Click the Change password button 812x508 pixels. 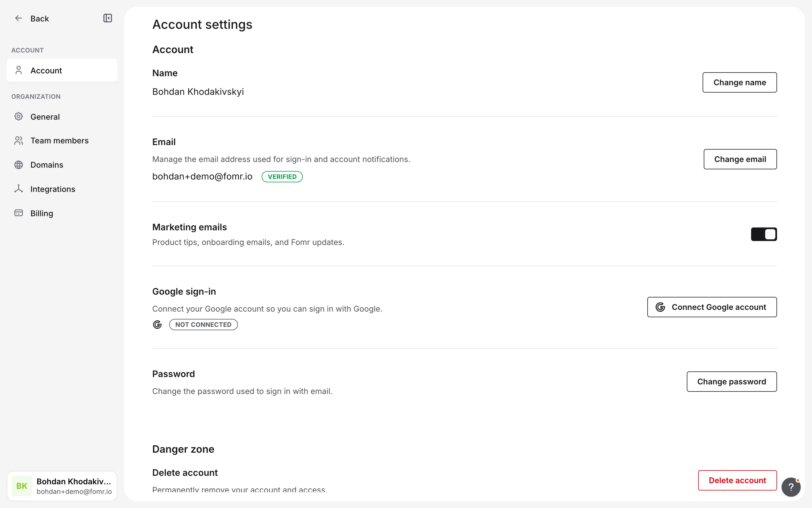point(731,381)
